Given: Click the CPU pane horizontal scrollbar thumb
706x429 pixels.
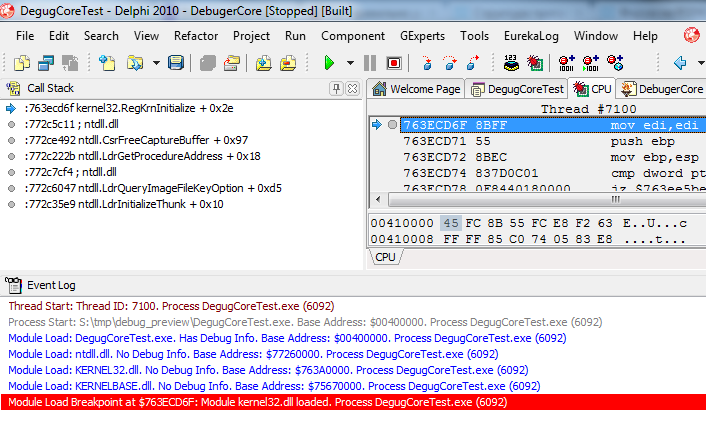Looking at the screenshot, I should coord(547,199).
